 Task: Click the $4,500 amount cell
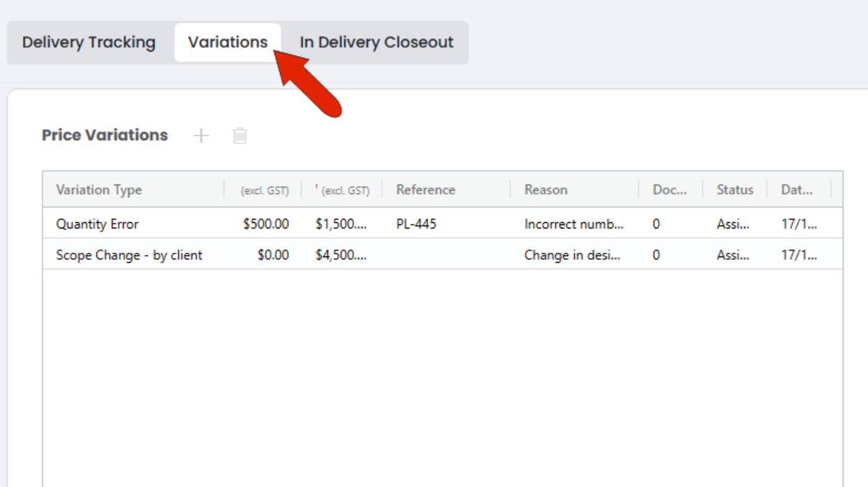341,254
